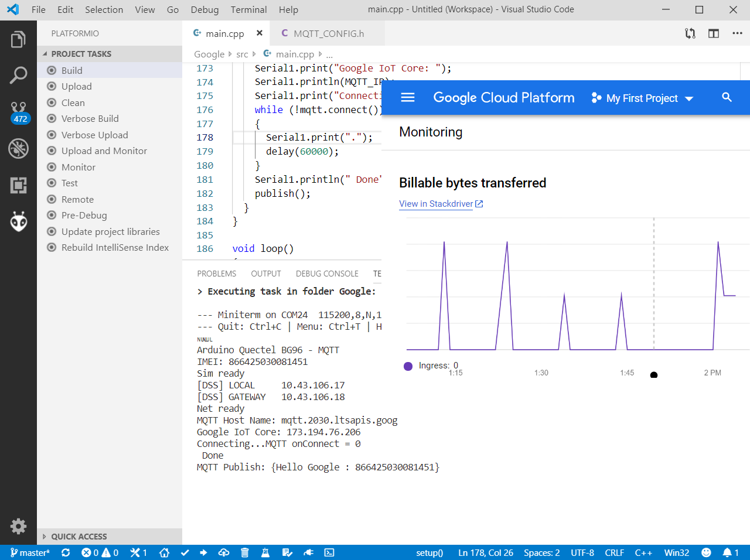Open editor More Actions ellipsis
The width and height of the screenshot is (750, 560).
[x=737, y=33]
